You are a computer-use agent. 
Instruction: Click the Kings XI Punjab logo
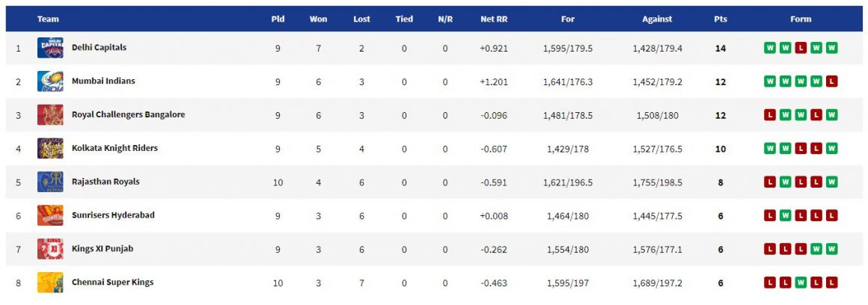click(50, 249)
